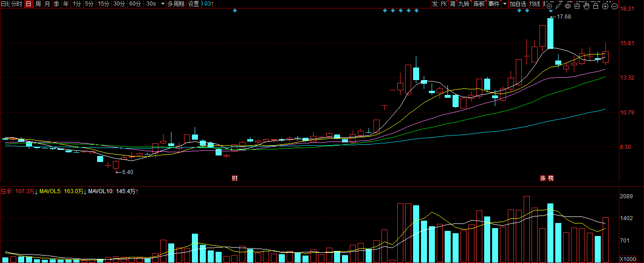The width and height of the screenshot is (644, 263).
Task: Select the 60分 period
Action: click(x=135, y=4)
